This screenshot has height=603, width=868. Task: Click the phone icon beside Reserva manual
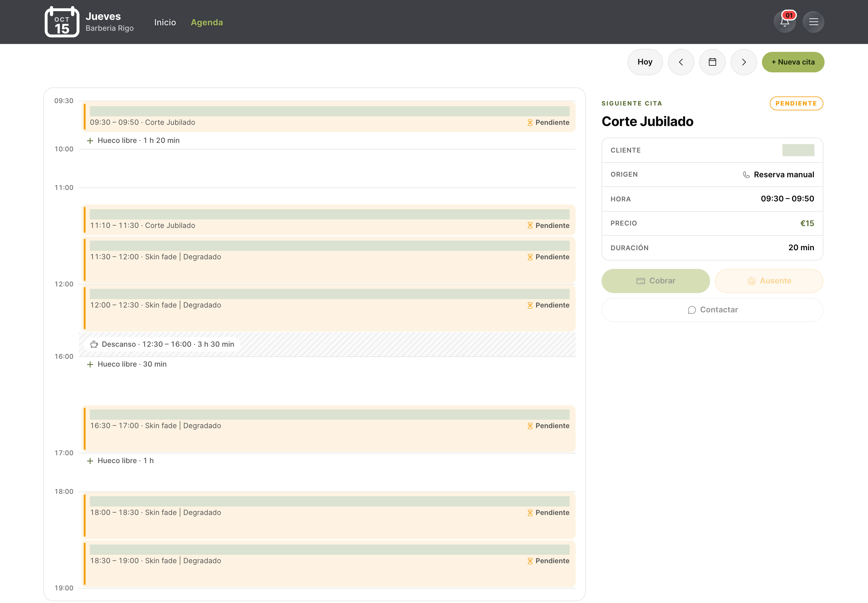(x=746, y=175)
